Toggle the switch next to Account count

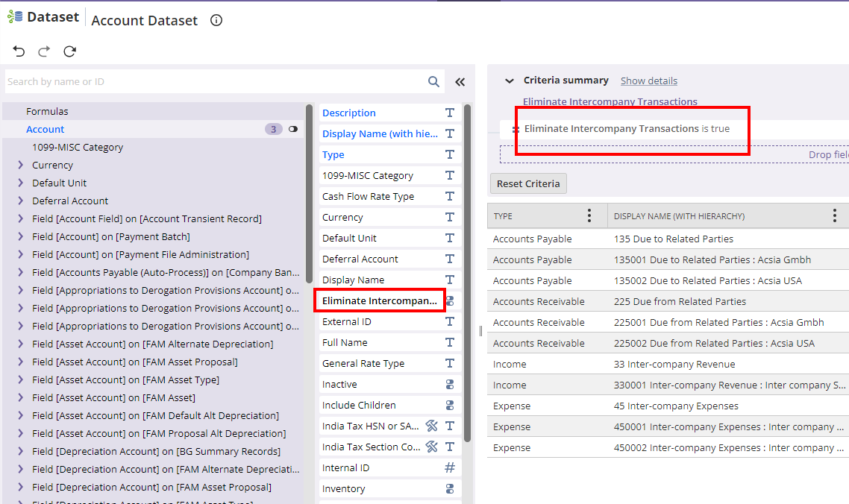click(293, 129)
